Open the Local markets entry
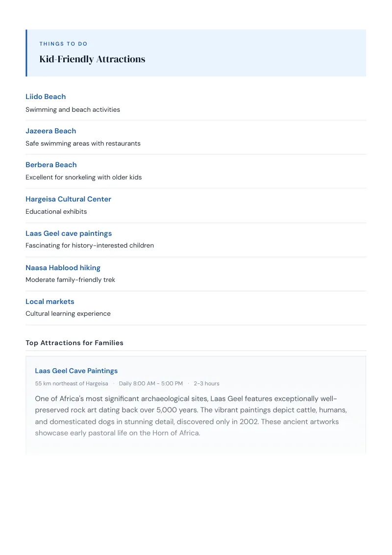Screen dimensions: 392x555 50,302
